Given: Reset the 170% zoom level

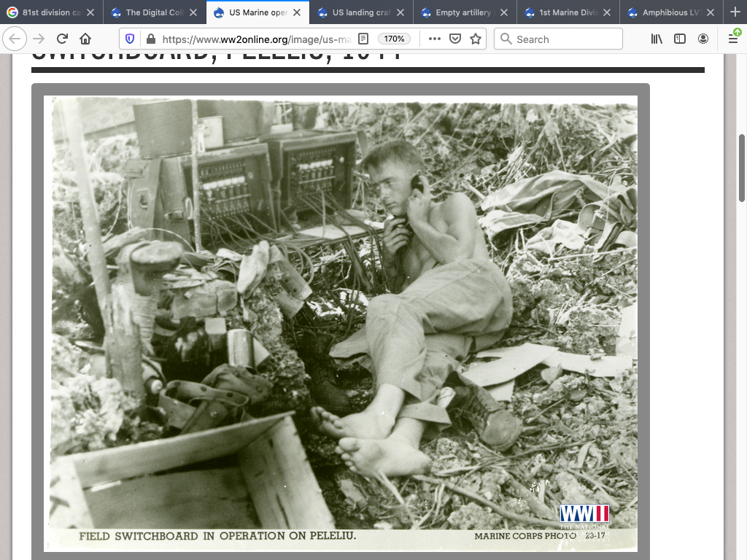Looking at the screenshot, I should pyautogui.click(x=394, y=39).
